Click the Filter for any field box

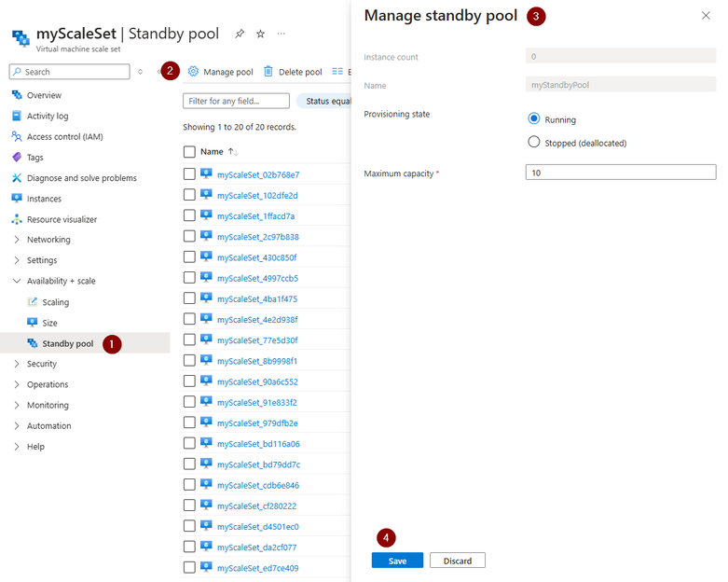[237, 101]
